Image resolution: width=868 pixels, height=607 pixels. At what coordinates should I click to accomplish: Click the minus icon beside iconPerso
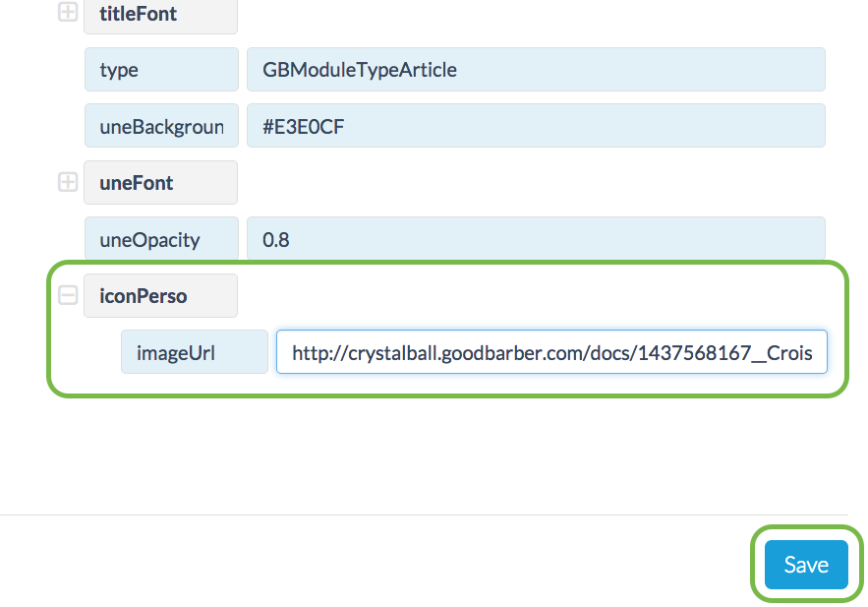(x=68, y=294)
